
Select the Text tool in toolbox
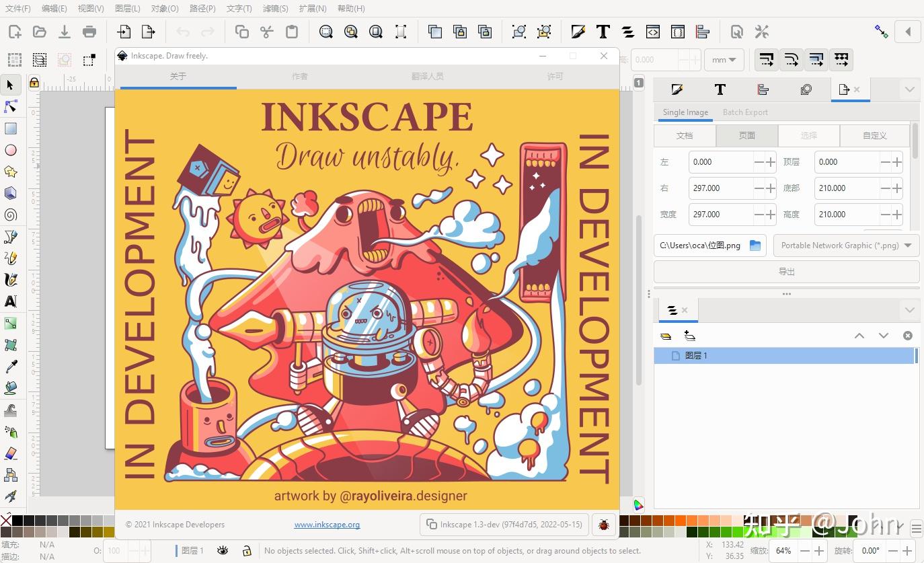tap(10, 301)
